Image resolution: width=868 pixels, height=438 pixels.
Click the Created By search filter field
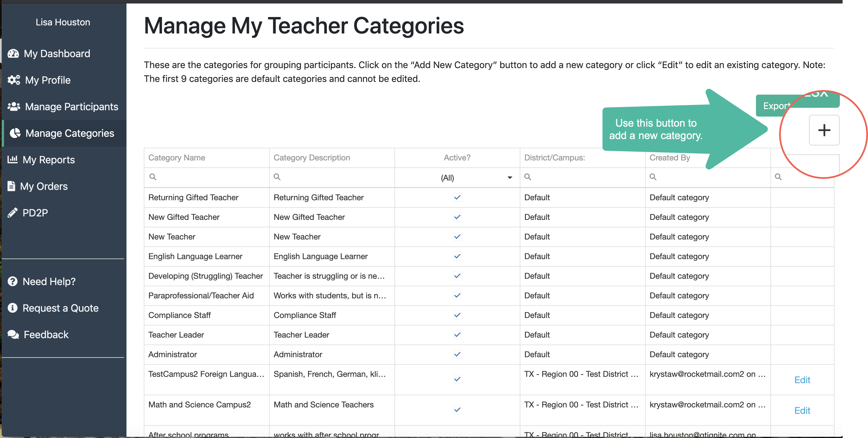711,177
